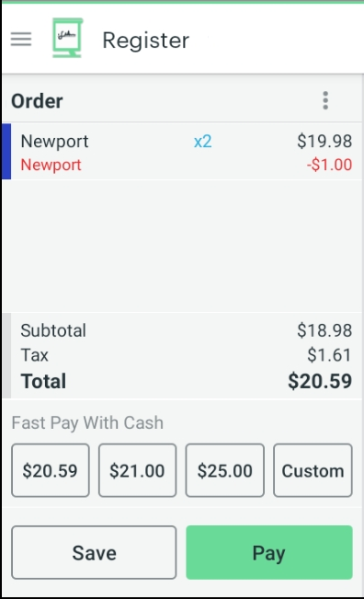Viewport: 364px width, 599px height.
Task: Tap the green Pay button
Action: [269, 552]
